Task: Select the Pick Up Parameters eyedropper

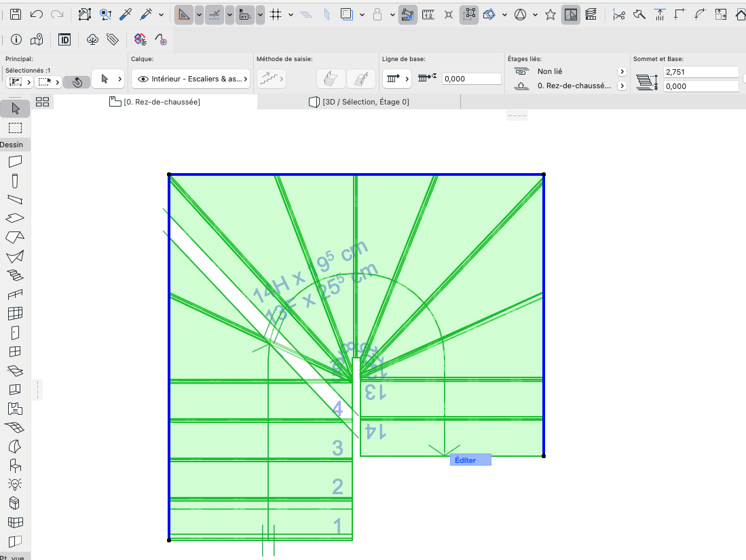Action: pos(126,14)
